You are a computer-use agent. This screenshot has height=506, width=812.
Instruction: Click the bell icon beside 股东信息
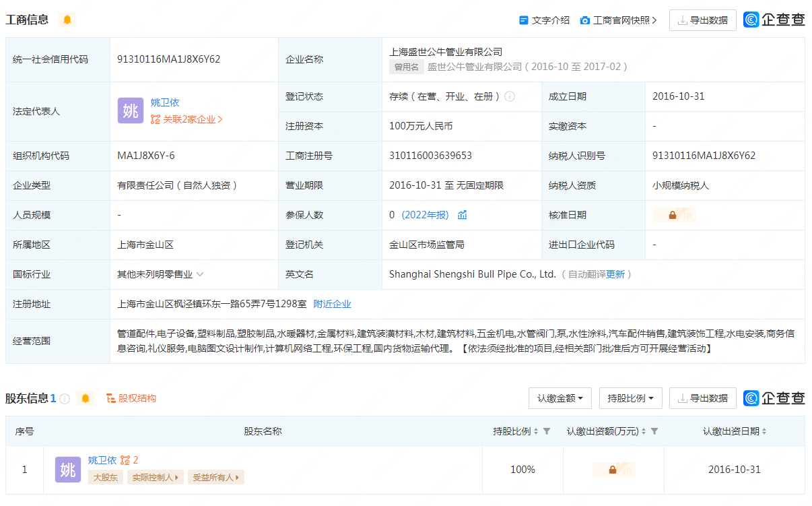pyautogui.click(x=86, y=398)
